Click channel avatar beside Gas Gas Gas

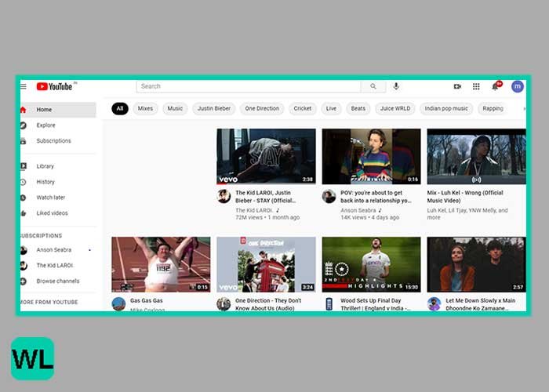click(x=118, y=304)
